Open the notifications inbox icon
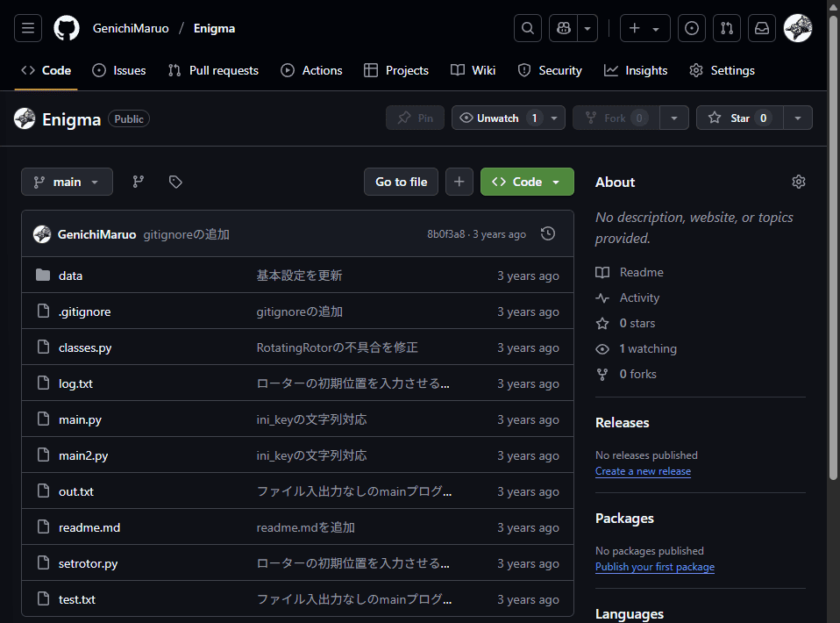 [x=761, y=27]
